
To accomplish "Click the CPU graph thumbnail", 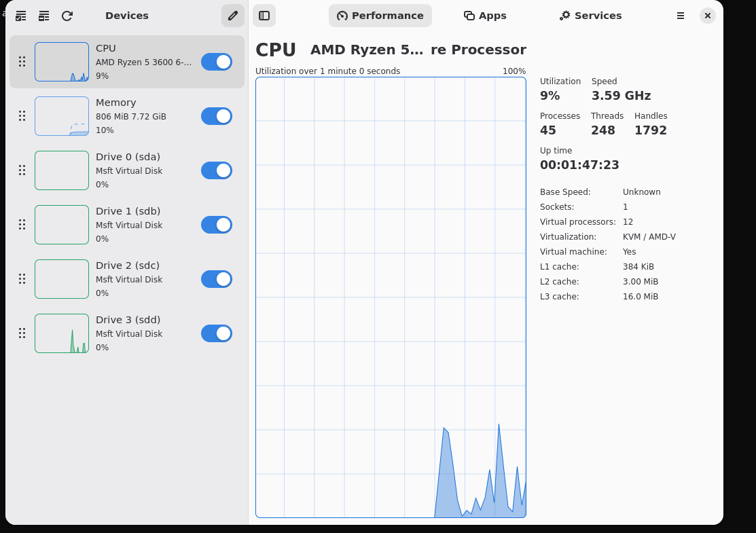I will click(61, 61).
